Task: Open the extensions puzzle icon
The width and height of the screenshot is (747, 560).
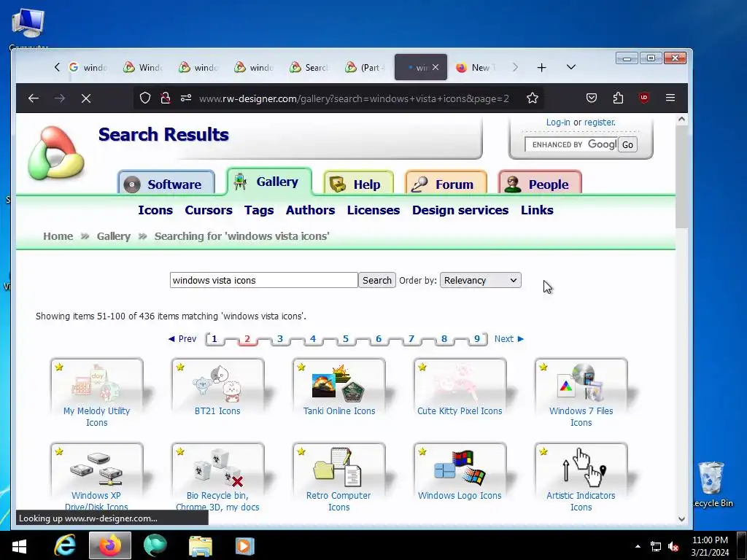Action: click(618, 98)
